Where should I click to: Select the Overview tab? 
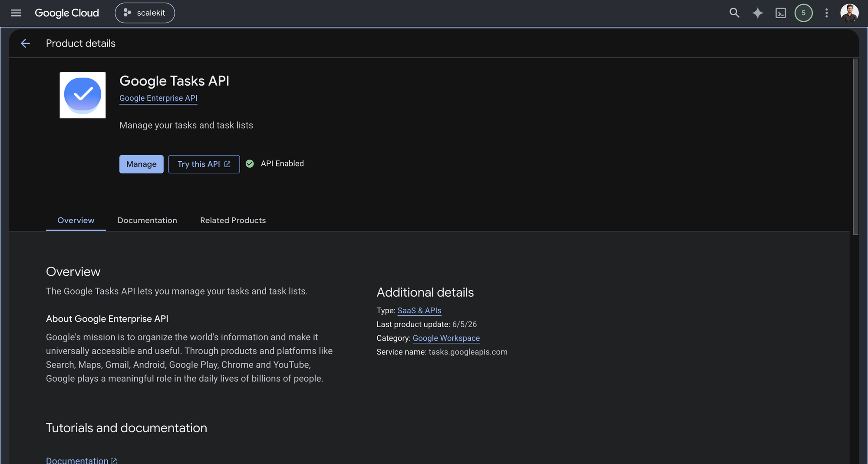point(76,220)
